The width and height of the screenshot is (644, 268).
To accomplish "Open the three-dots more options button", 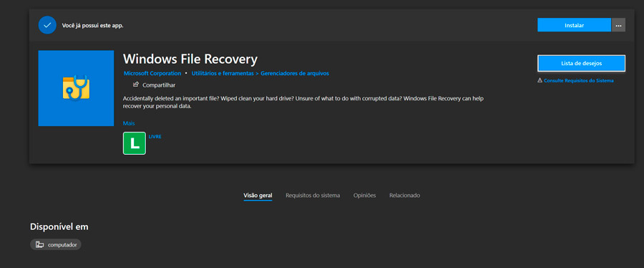I will tap(618, 25).
